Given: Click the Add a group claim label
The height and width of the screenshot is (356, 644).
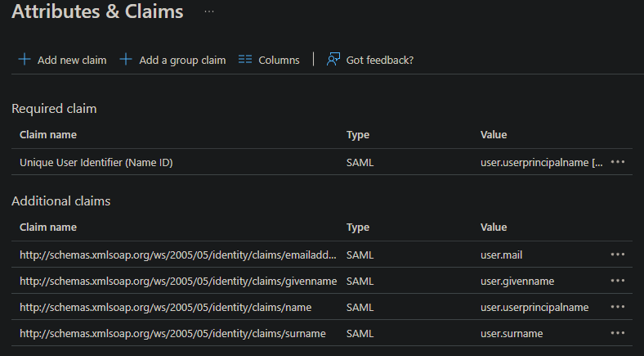Looking at the screenshot, I should pos(182,60).
